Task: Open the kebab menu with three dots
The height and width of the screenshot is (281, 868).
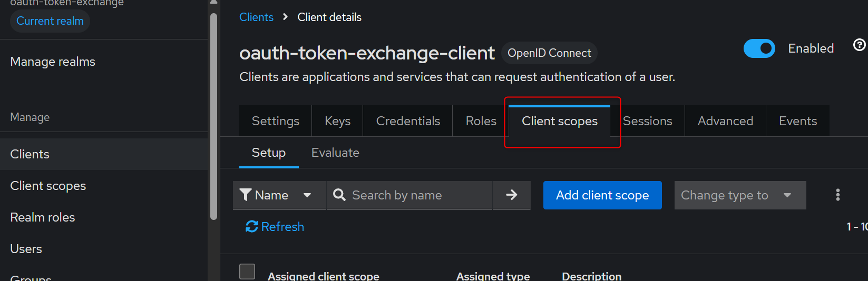Action: (837, 195)
